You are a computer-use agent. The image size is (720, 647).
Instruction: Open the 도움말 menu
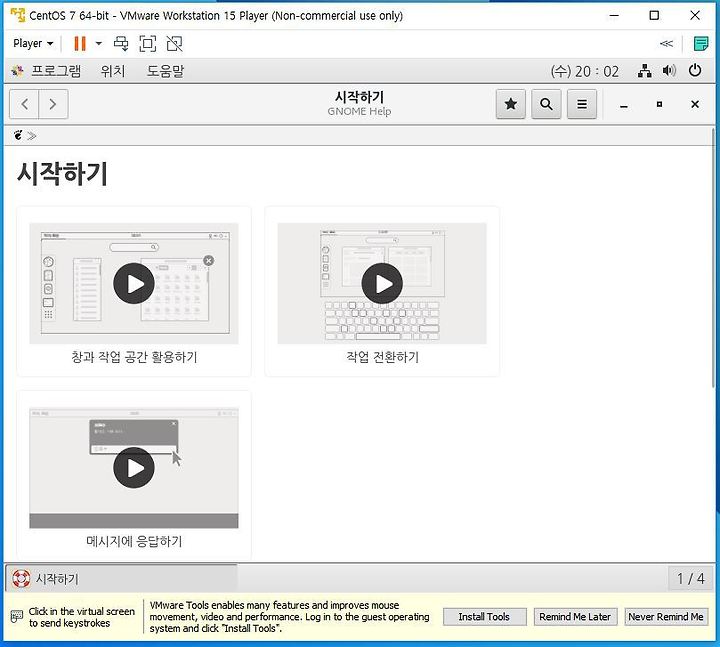(x=165, y=71)
